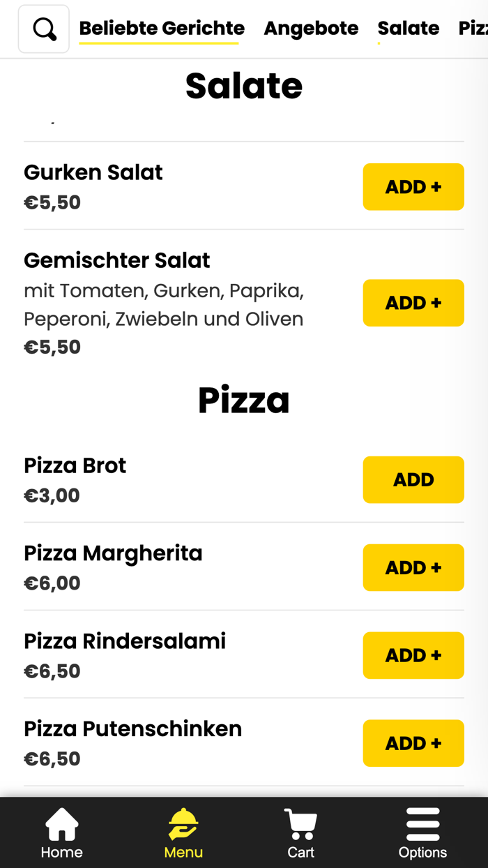
Task: Click the Pizza section heading
Action: coord(244,399)
